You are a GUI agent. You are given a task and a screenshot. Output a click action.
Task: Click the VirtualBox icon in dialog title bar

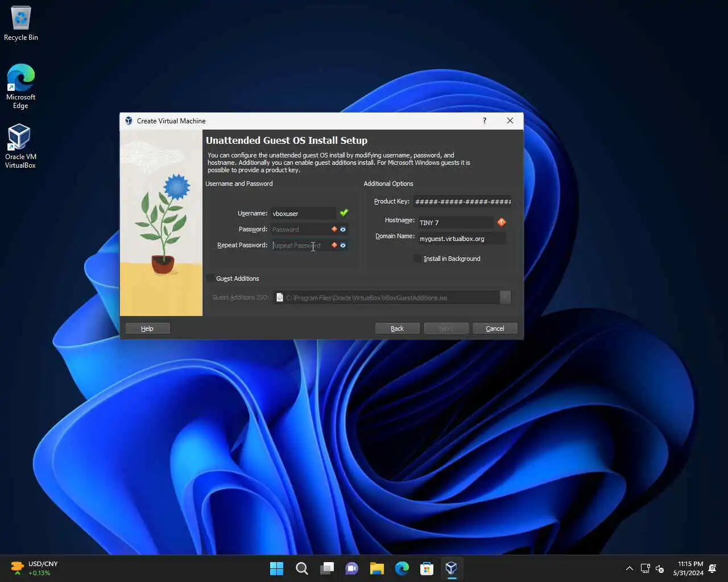pos(129,120)
